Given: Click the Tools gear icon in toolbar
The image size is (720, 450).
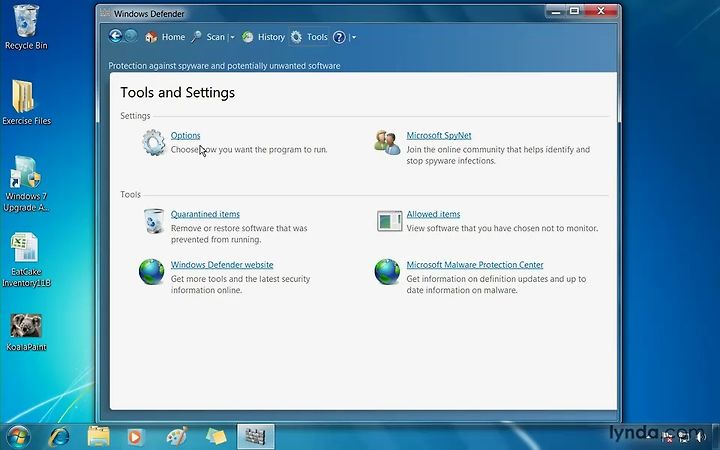Looking at the screenshot, I should click(297, 37).
